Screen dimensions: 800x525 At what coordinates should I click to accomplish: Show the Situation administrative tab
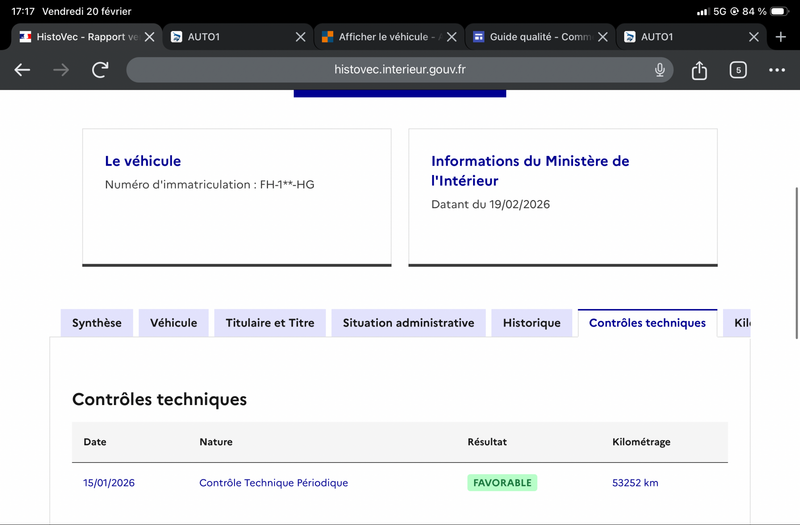point(408,323)
